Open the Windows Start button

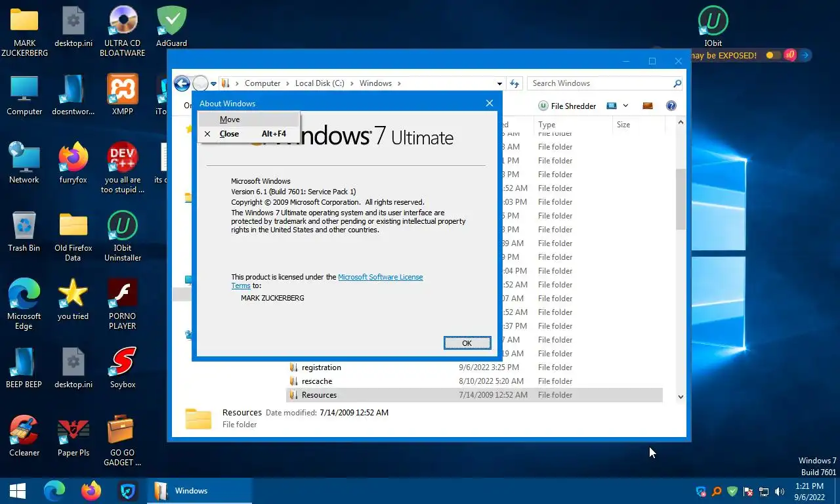click(x=18, y=491)
